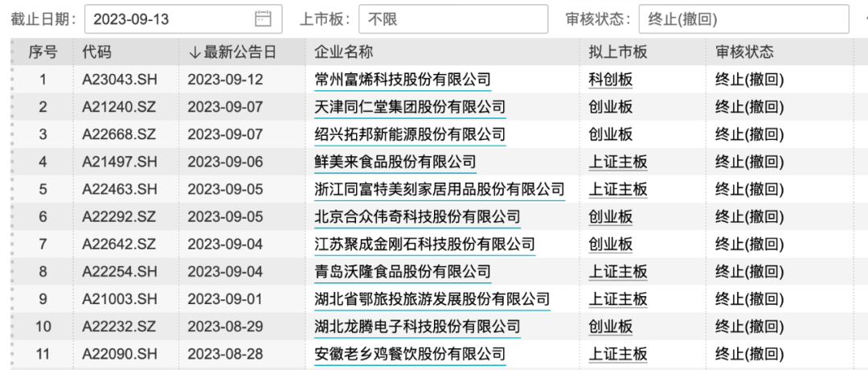
Task: Select 终止(撤回) status in 安徽老乡鸡 row
Action: coord(750,353)
